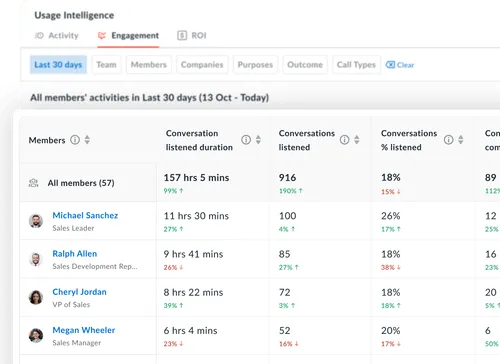Click Cheryl Jordan's avatar
This screenshot has width=500, height=364.
(36, 297)
